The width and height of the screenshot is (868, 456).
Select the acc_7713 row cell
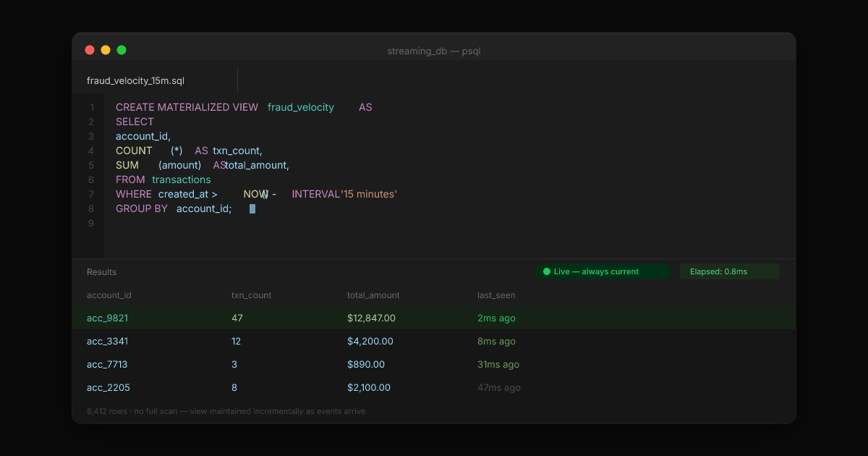coord(107,364)
